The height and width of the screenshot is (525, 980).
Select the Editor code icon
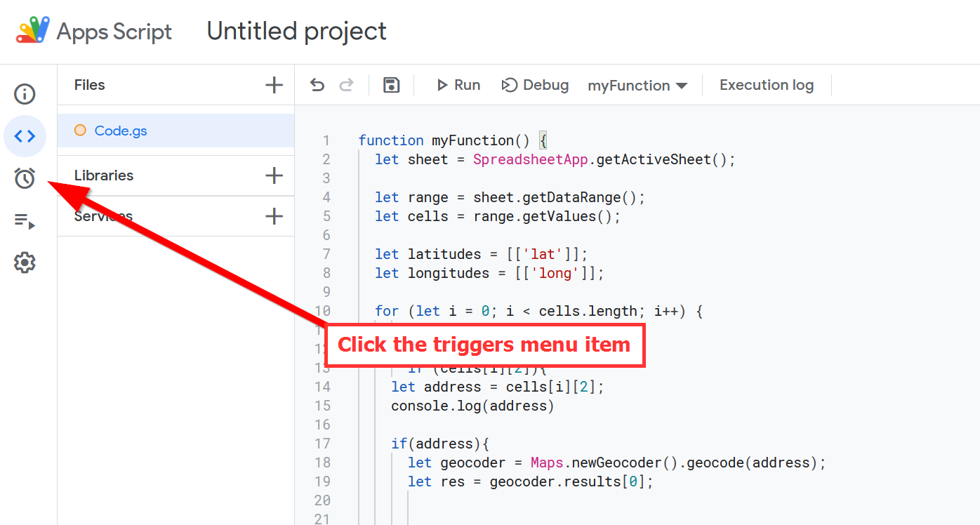click(25, 136)
